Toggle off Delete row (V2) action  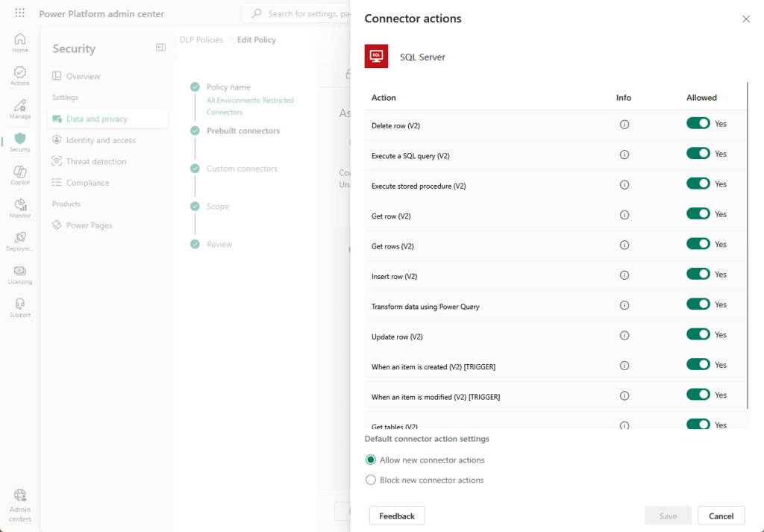tap(698, 123)
